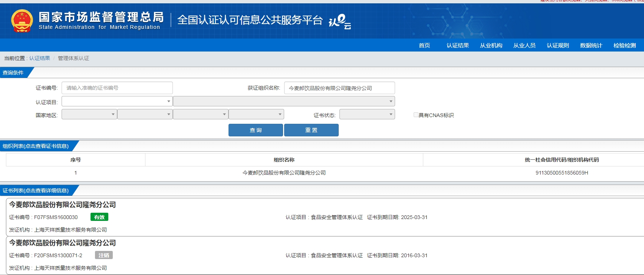Open certificate card title with F20FSMS1300071-2

[62, 243]
